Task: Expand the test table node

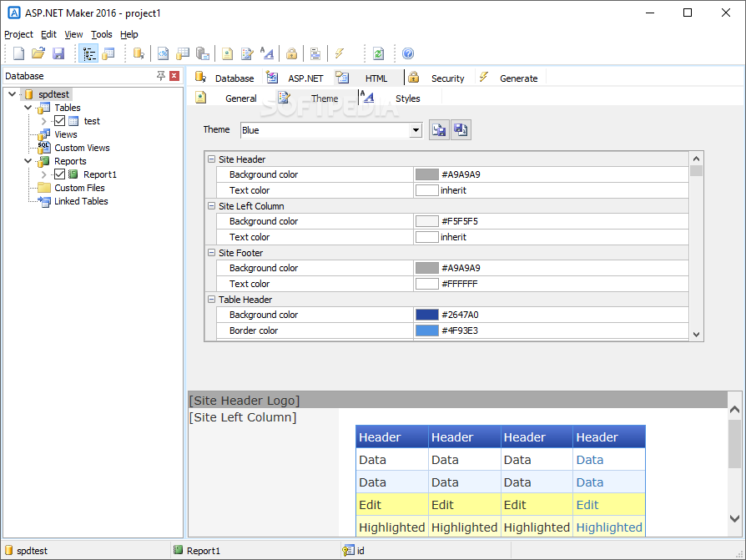Action: pyautogui.click(x=43, y=121)
